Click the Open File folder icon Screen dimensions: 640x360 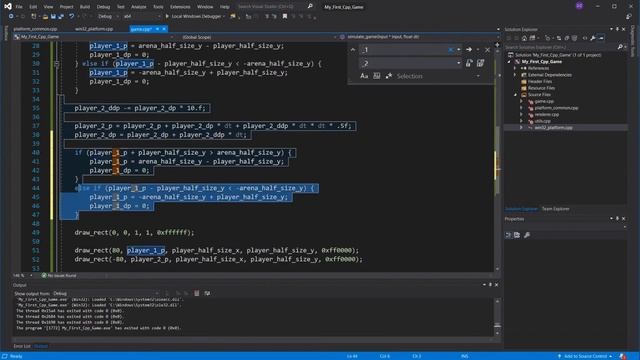point(45,16)
